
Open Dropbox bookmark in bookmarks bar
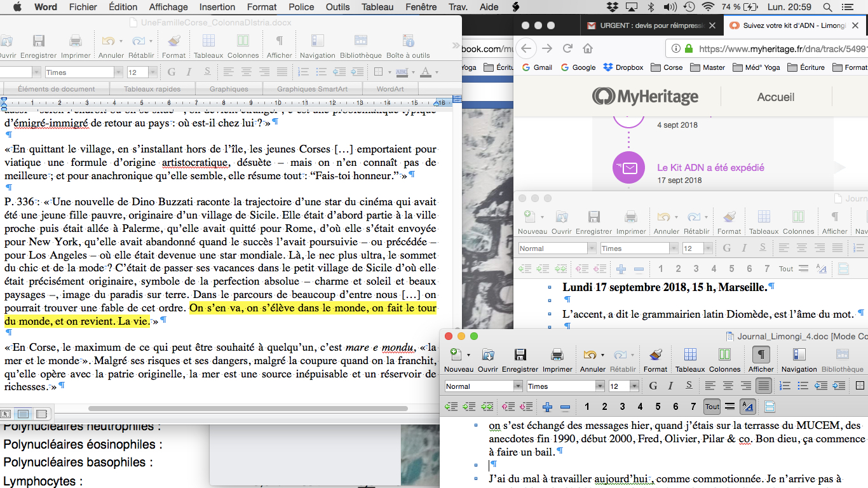coord(623,67)
